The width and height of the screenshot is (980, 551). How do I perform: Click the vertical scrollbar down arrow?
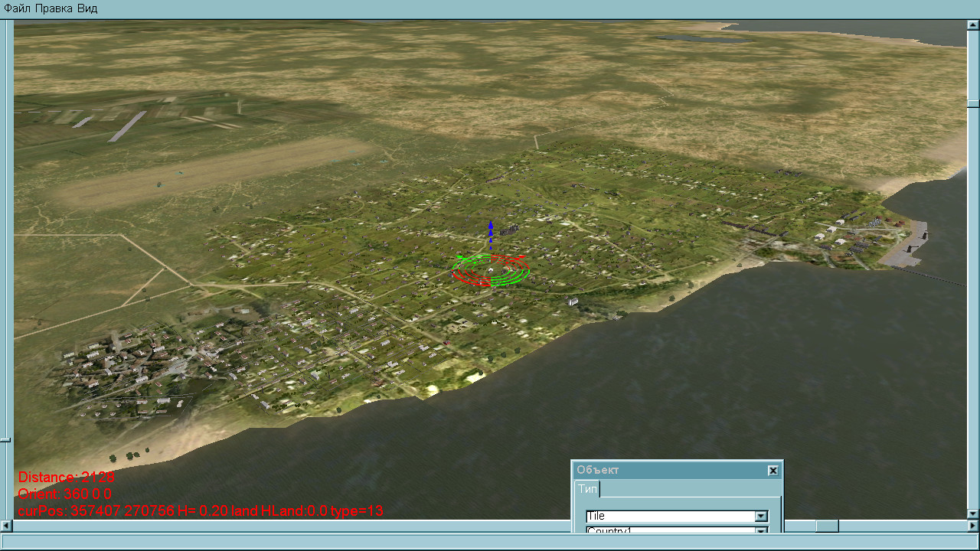973,514
